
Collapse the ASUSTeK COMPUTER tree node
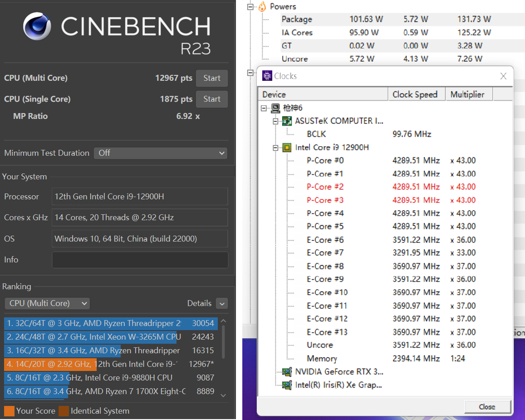click(x=275, y=121)
